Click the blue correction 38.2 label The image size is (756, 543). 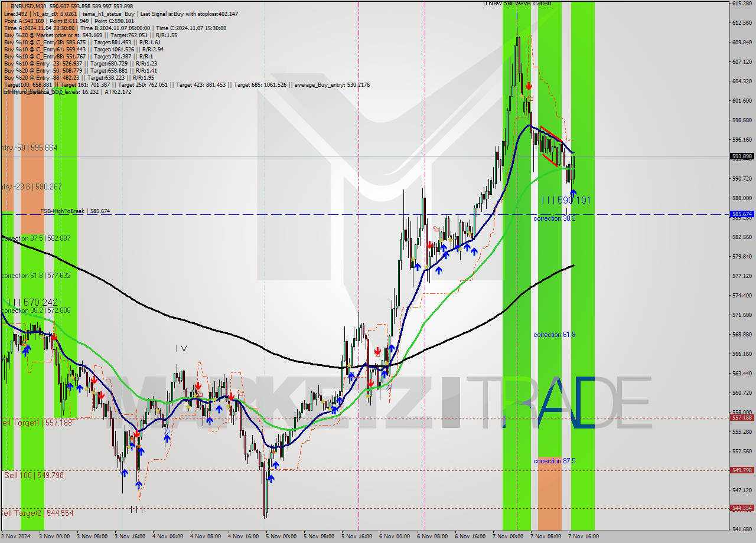(x=554, y=218)
